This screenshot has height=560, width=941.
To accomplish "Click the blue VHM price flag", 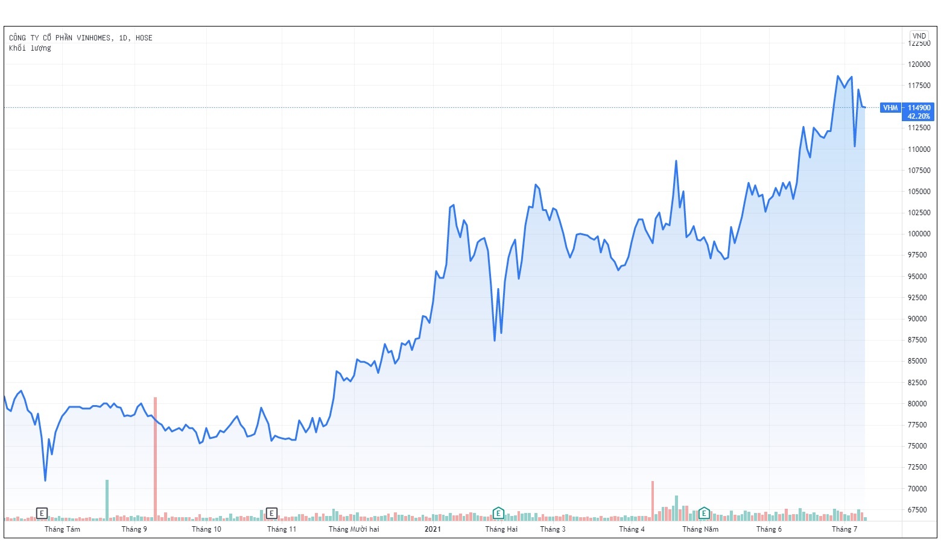I will pyautogui.click(x=891, y=108).
